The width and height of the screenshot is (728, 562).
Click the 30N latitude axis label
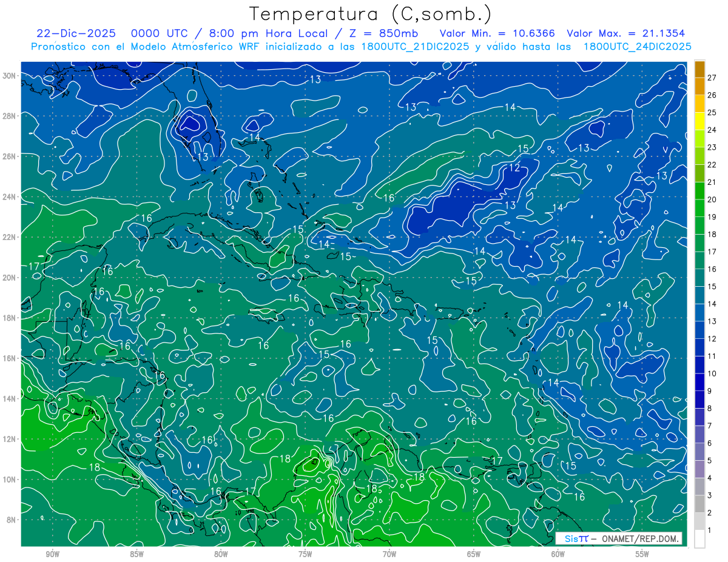pyautogui.click(x=8, y=76)
